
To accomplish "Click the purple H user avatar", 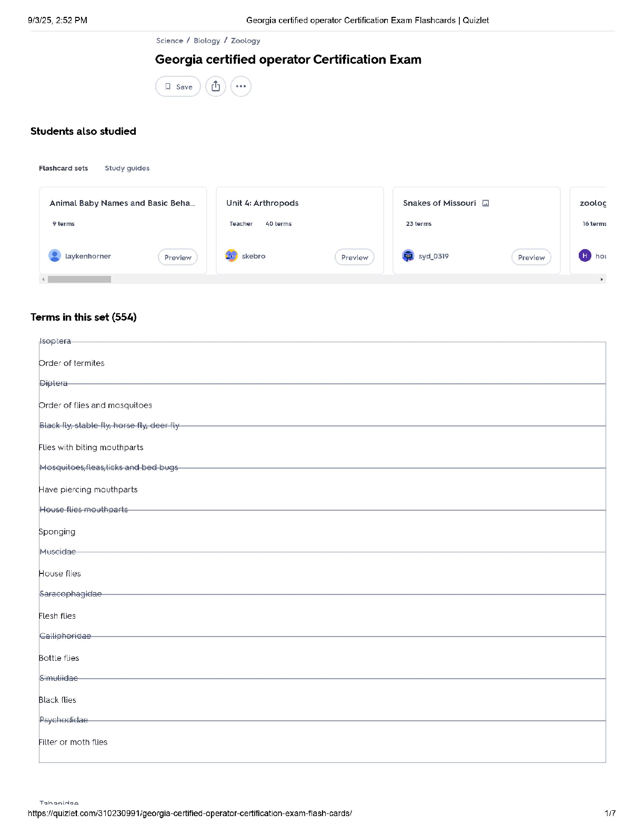I will point(585,256).
